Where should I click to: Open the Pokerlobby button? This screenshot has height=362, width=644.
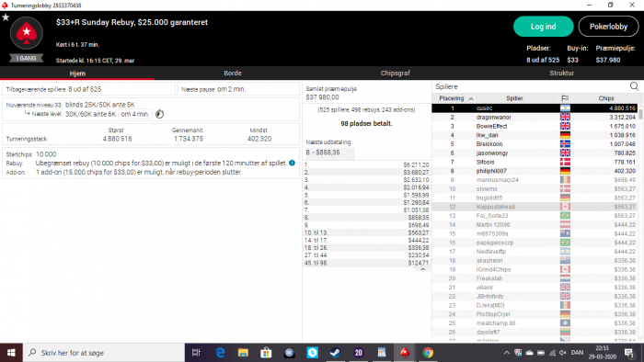tap(608, 27)
